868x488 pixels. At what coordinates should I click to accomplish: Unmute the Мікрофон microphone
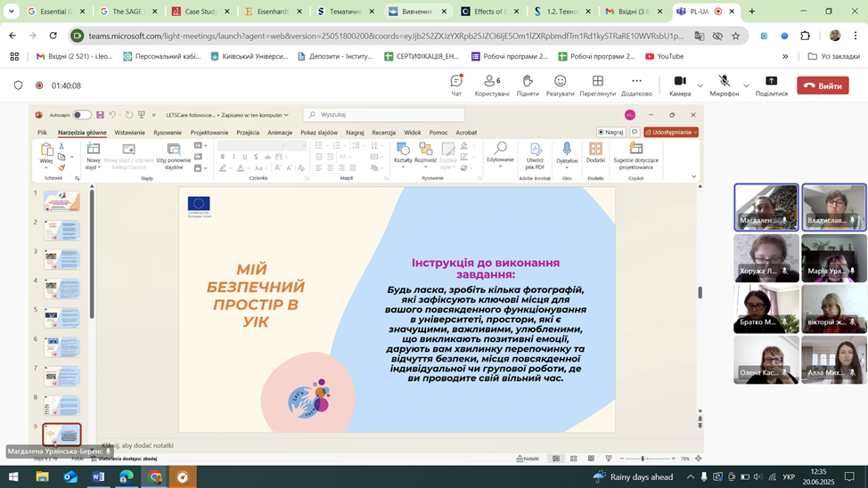(x=724, y=85)
